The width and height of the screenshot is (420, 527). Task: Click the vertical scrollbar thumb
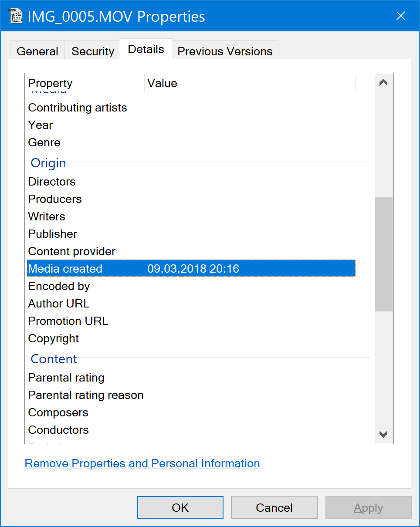(x=383, y=254)
